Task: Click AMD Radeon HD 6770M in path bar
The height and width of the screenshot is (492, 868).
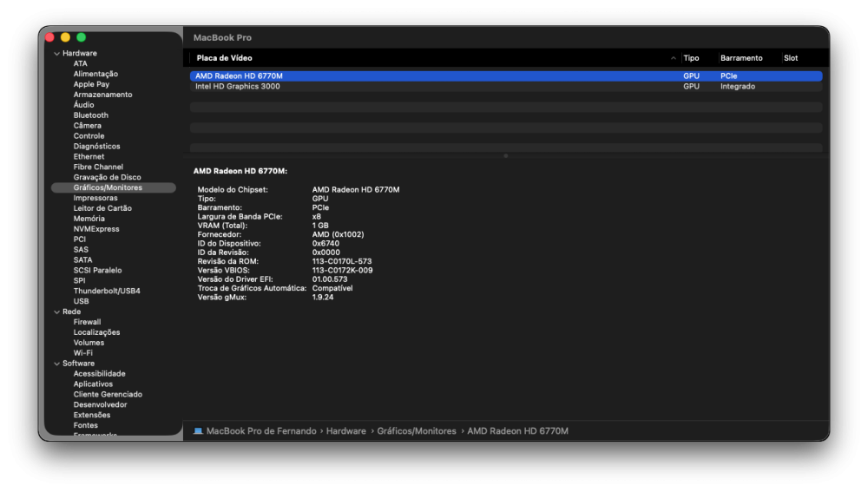Action: tap(517, 431)
